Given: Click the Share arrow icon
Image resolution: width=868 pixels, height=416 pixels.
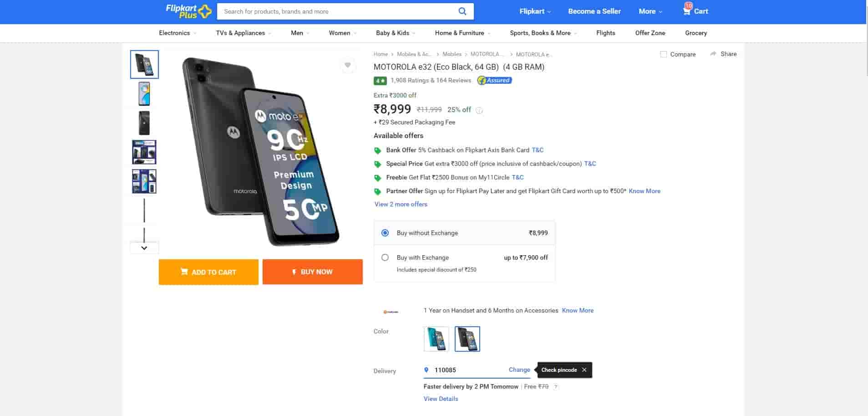Looking at the screenshot, I should point(713,54).
